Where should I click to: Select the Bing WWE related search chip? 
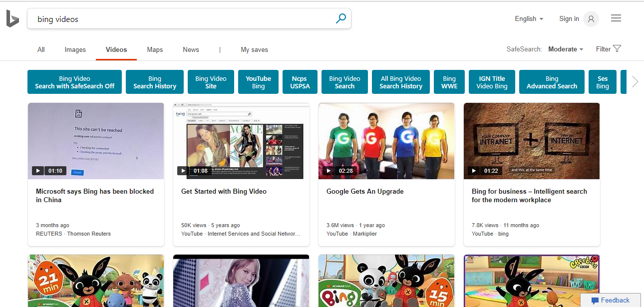(449, 81)
